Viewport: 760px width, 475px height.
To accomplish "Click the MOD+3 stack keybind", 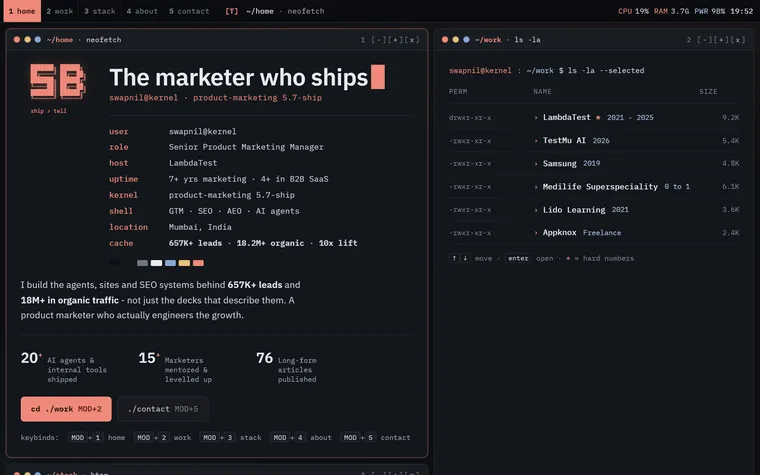I will [231, 438].
